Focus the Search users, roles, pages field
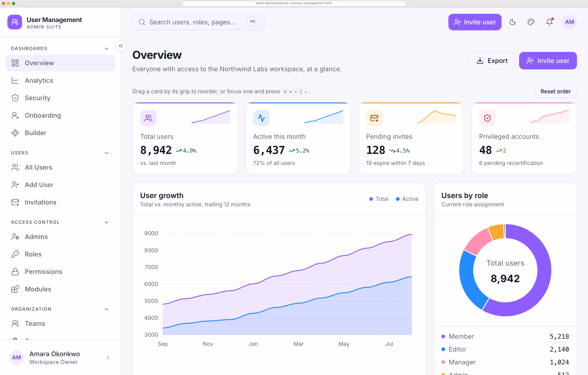 pos(198,22)
